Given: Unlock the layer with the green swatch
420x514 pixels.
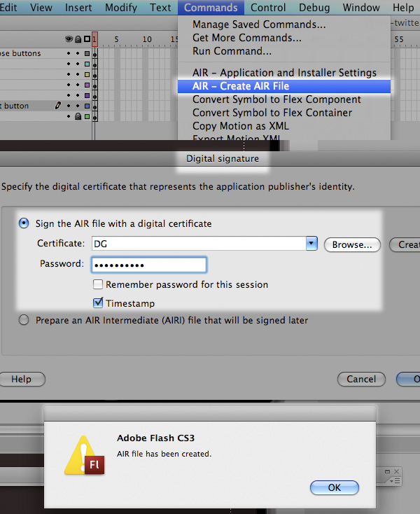Looking at the screenshot, I should click(x=78, y=116).
